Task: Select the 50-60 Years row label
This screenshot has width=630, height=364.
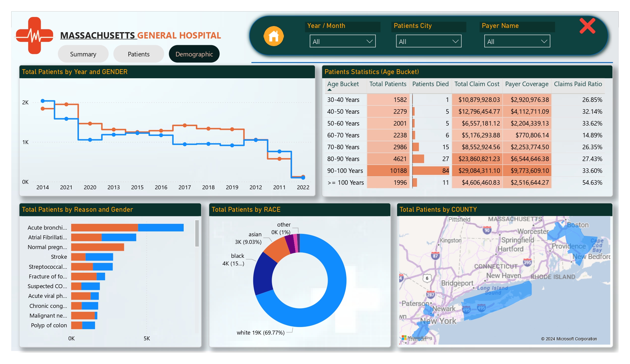Action: [343, 123]
